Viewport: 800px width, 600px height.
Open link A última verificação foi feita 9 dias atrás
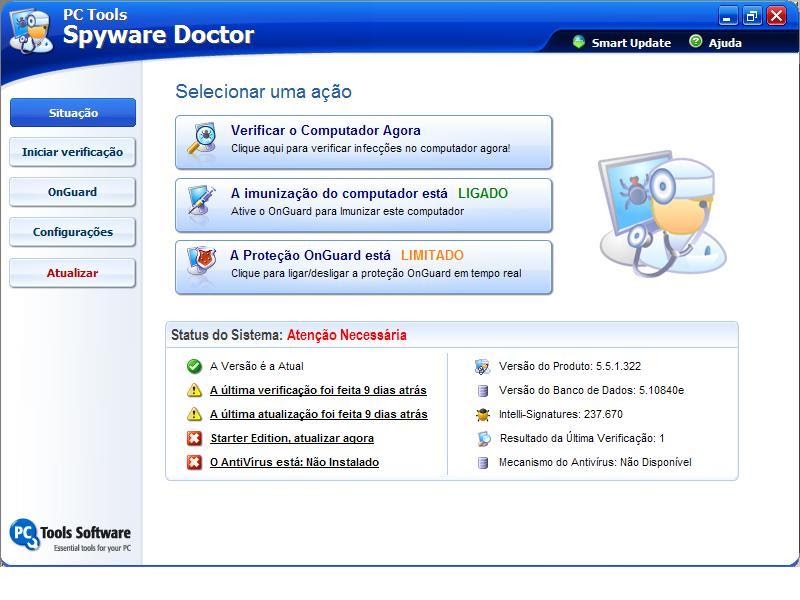point(318,390)
